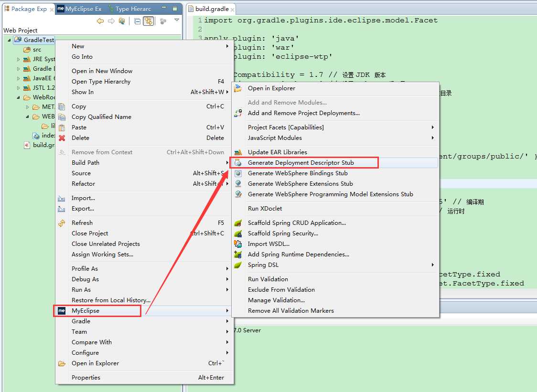The width and height of the screenshot is (537, 392).
Task: Collapse the WebRoot folder node
Action: (18, 97)
